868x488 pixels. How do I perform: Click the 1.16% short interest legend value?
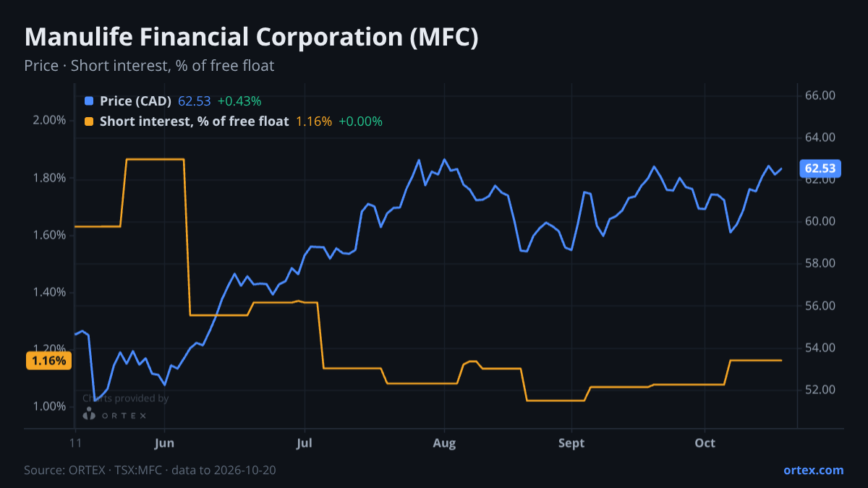(x=314, y=121)
